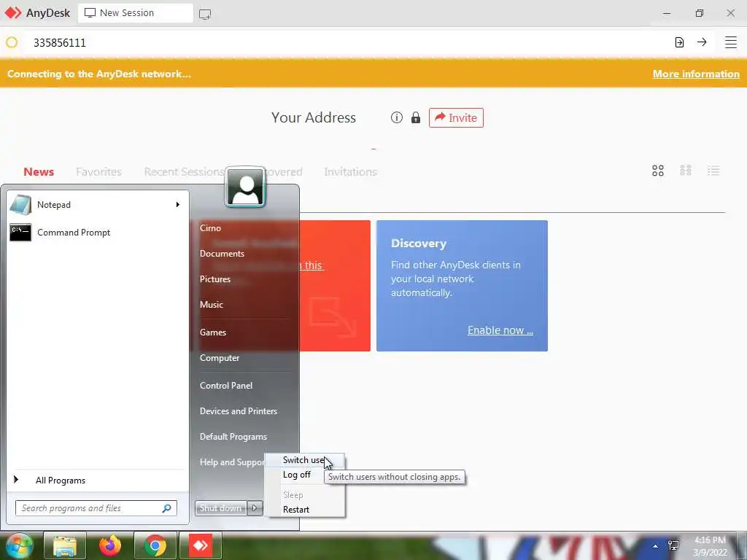The width and height of the screenshot is (747, 560).
Task: Select the Invitations tab
Action: 351,172
